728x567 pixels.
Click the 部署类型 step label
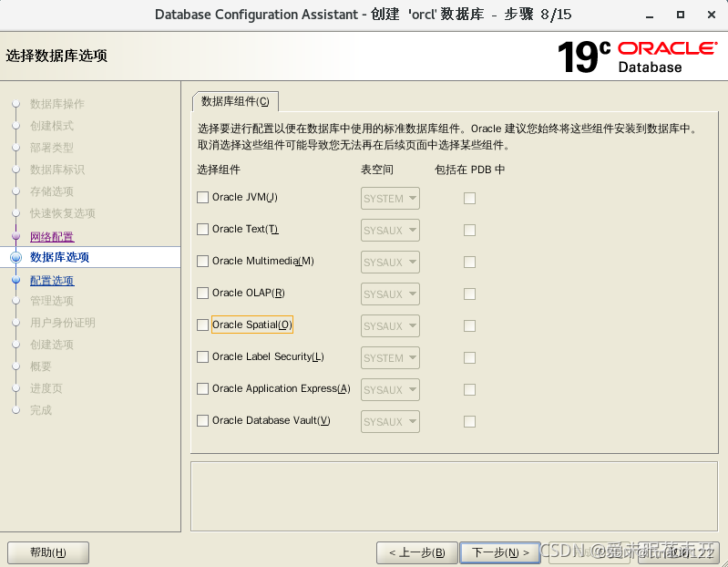coord(52,148)
